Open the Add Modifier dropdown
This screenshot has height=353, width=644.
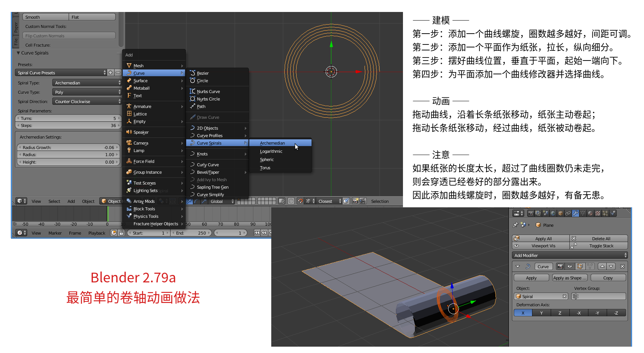[x=570, y=256]
